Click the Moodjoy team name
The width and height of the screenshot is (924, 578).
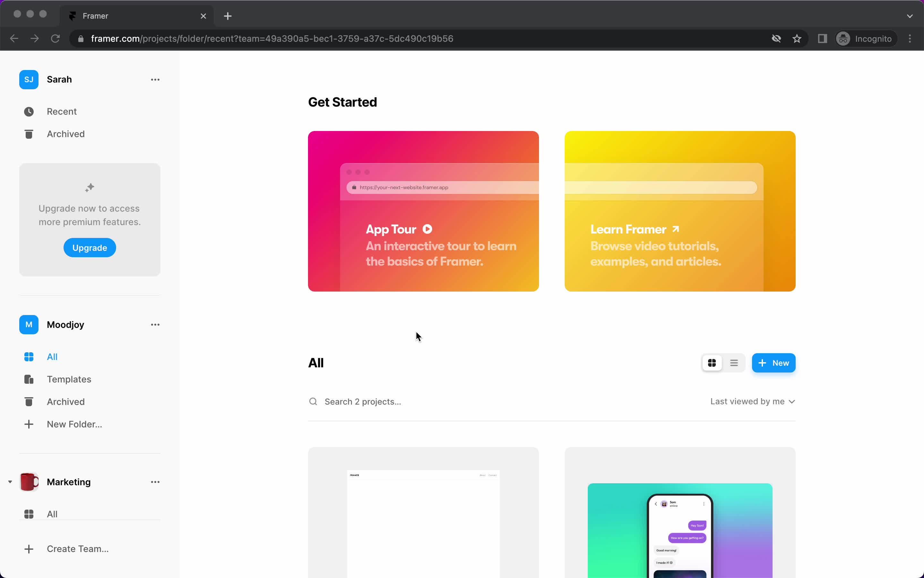65,325
